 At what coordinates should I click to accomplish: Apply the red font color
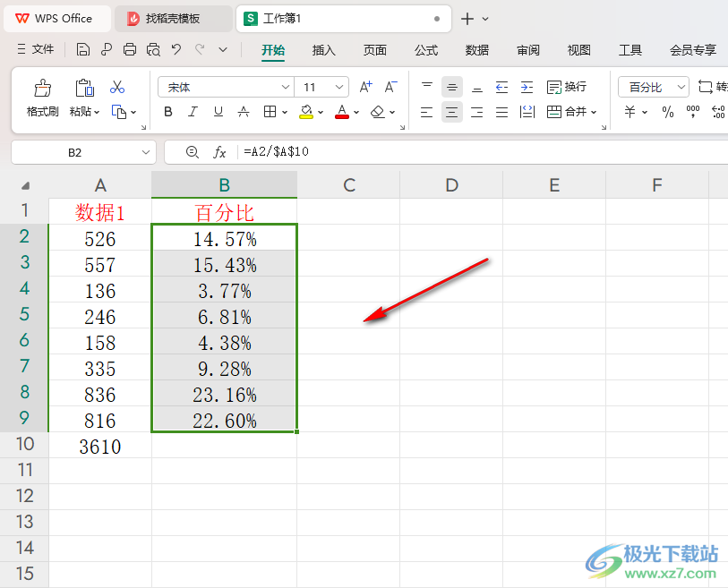pyautogui.click(x=342, y=112)
